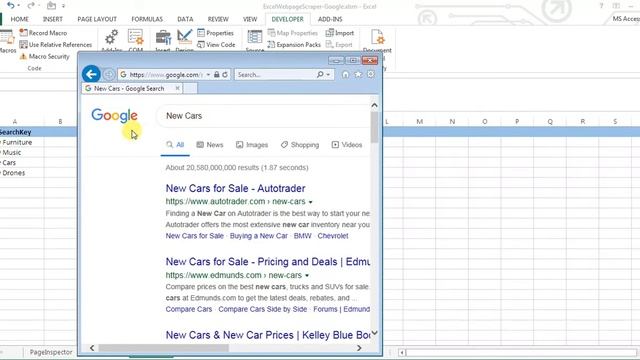640x360 pixels.
Task: Refresh the Google page in browser
Action: [x=225, y=75]
